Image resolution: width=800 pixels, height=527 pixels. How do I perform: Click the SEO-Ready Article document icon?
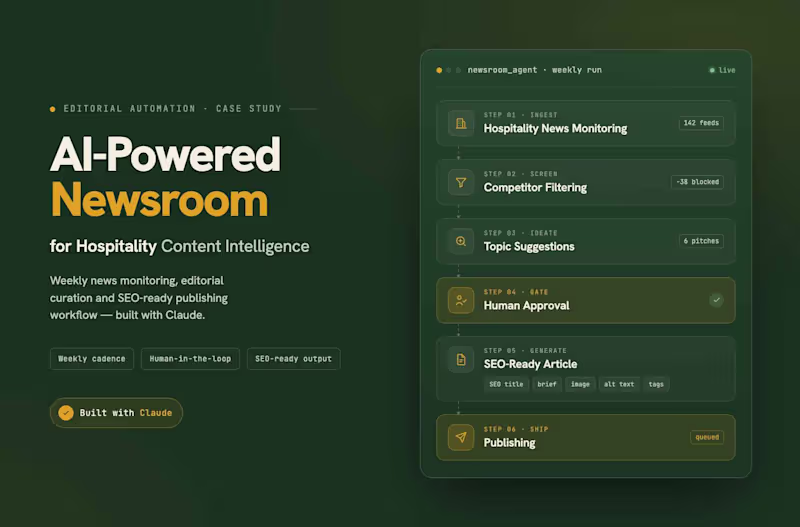[x=461, y=359]
